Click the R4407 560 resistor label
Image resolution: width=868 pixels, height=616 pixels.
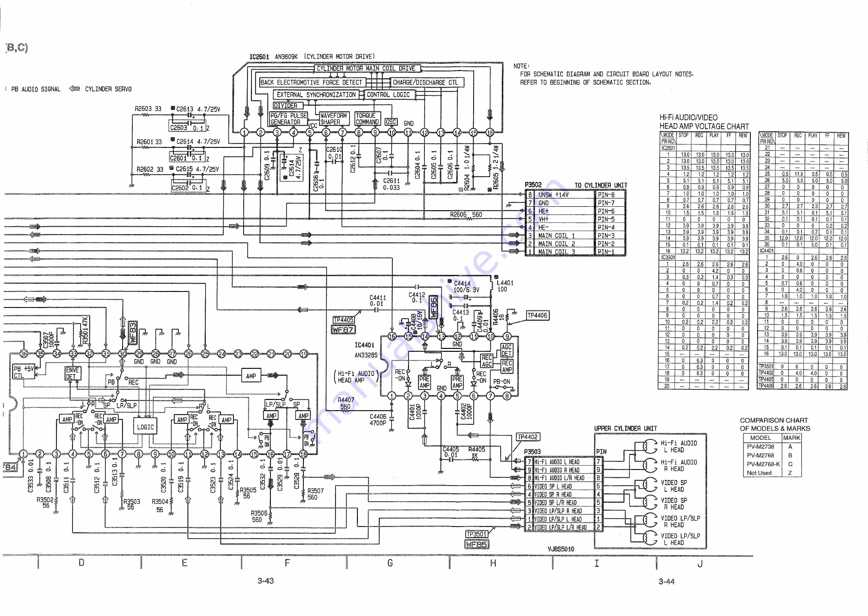(x=346, y=403)
